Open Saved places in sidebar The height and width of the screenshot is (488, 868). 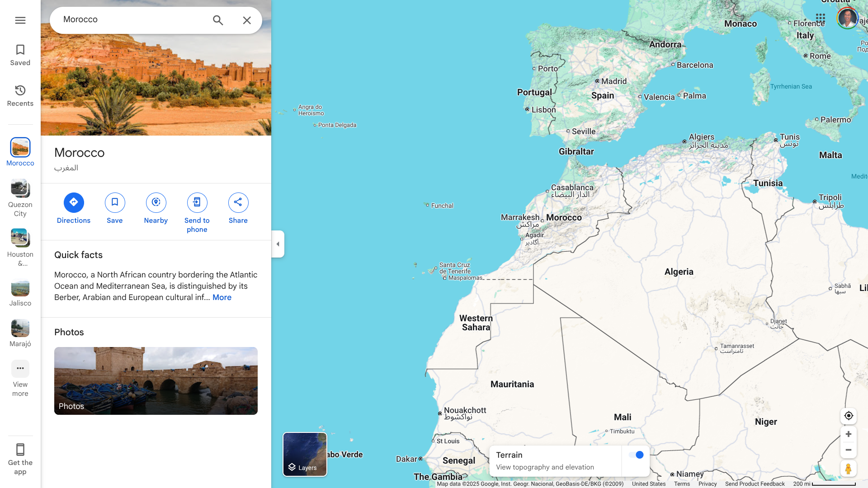click(20, 55)
